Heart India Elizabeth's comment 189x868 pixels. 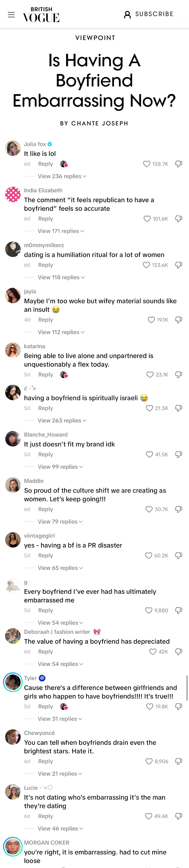147,219
